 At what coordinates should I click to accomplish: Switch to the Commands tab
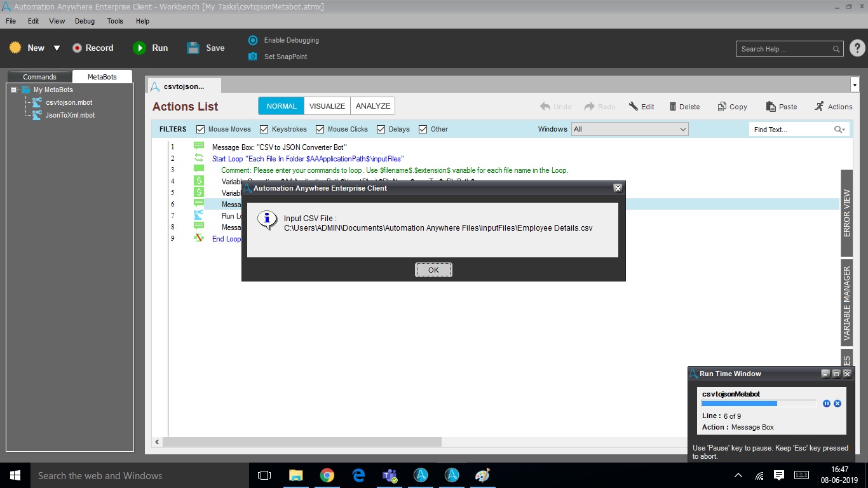click(x=40, y=77)
